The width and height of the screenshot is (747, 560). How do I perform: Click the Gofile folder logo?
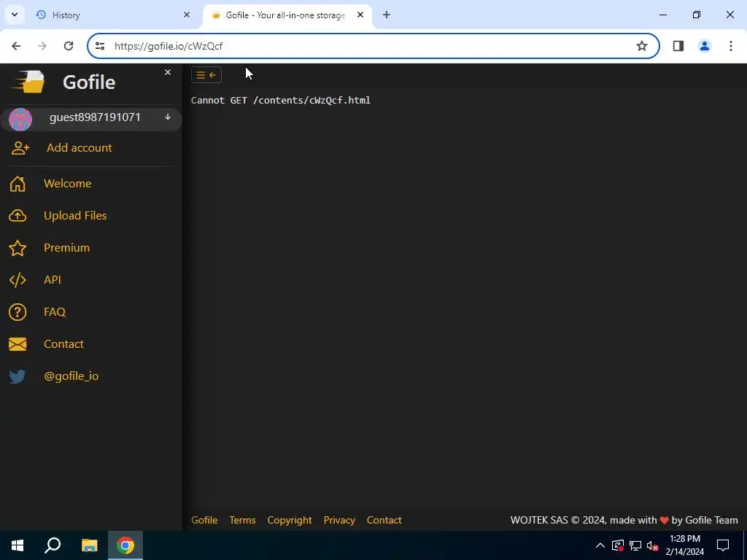28,82
